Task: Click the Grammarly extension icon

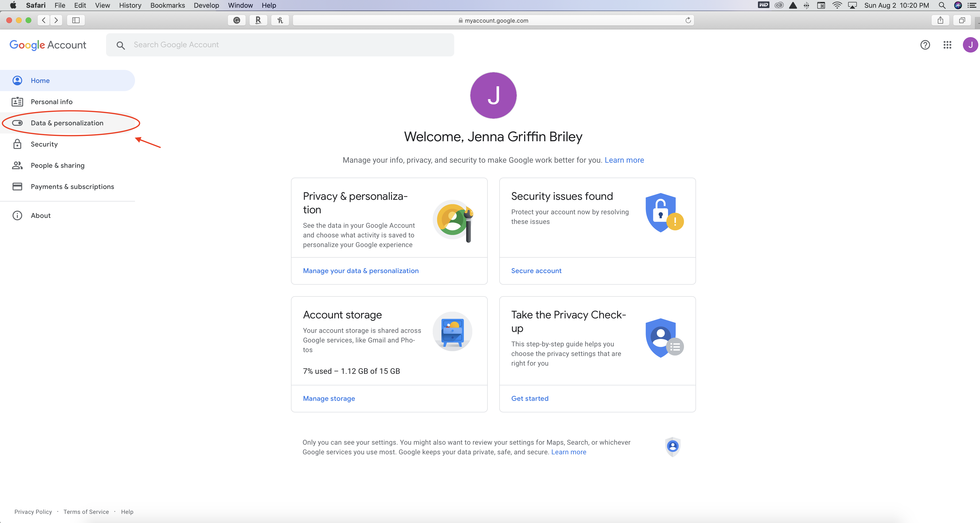Action: coord(237,20)
